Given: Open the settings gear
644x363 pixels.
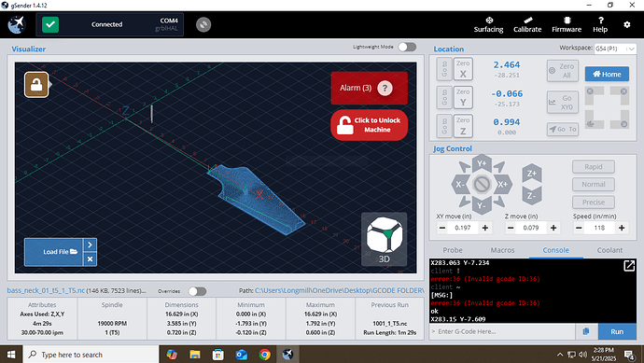Looking at the screenshot, I should point(627,24).
